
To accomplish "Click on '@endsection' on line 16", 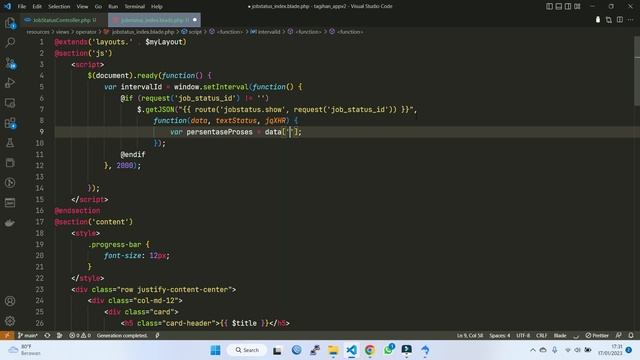I will (78, 211).
